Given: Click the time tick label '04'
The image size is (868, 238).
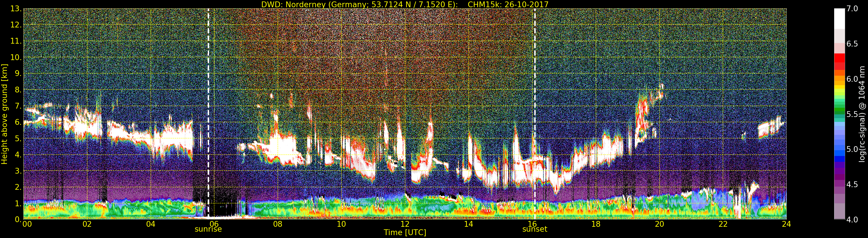Looking at the screenshot, I should [151, 224].
